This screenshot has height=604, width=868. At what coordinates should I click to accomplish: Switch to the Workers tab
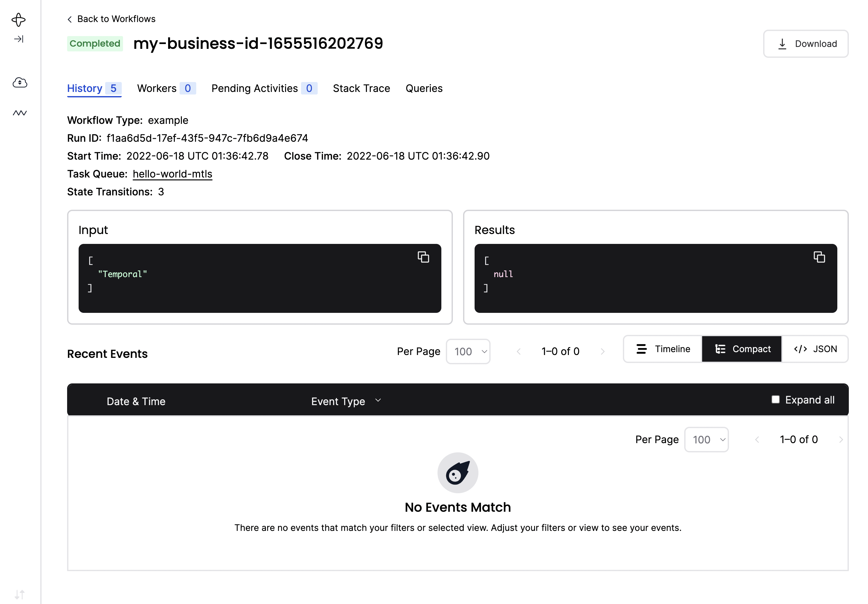tap(166, 88)
